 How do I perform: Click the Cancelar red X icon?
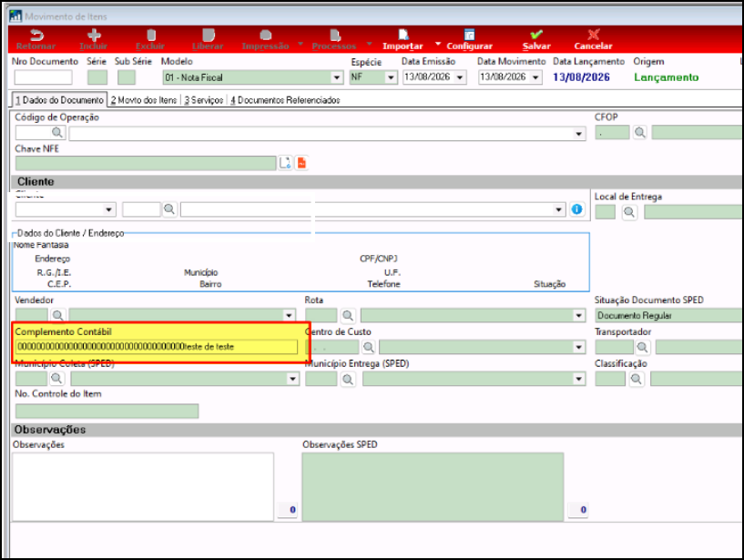point(593,35)
